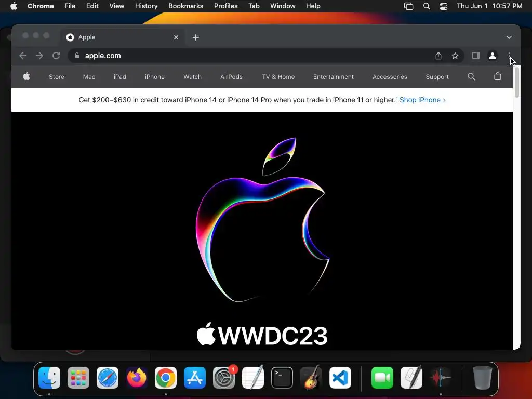This screenshot has height=399, width=532.
Task: Open FaceTime from the Dock
Action: tap(382, 378)
